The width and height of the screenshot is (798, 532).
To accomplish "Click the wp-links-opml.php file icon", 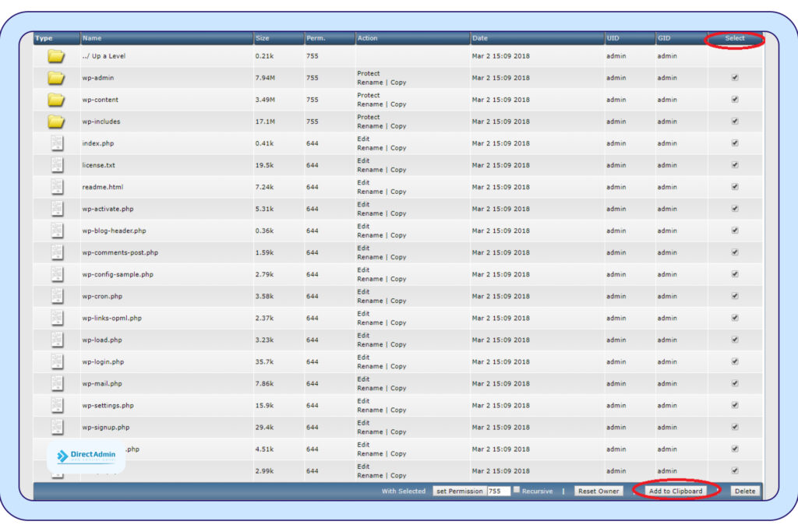I will [57, 319].
